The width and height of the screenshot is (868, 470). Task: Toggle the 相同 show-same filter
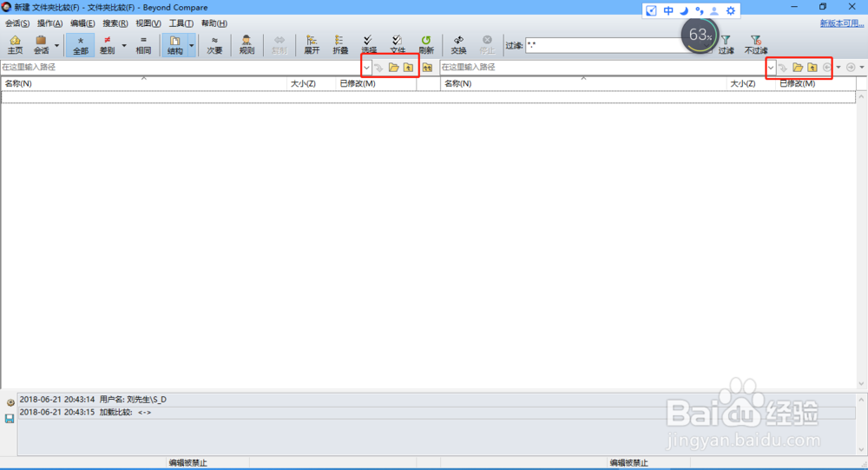(143, 45)
